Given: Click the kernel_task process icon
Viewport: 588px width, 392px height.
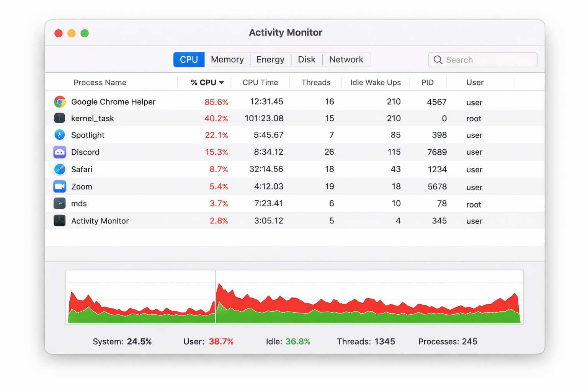Looking at the screenshot, I should pyautogui.click(x=60, y=118).
